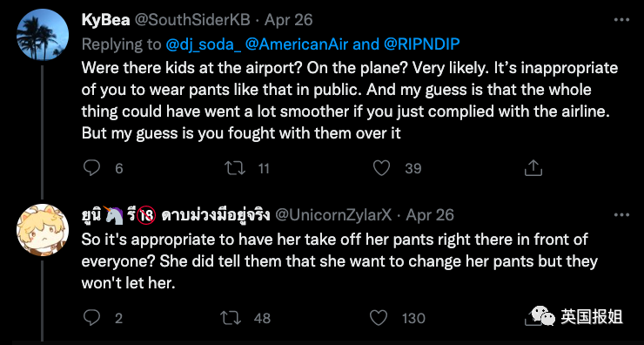The image size is (644, 345).
Task: Open the @RIPNDIP mention link
Action: click(x=422, y=44)
